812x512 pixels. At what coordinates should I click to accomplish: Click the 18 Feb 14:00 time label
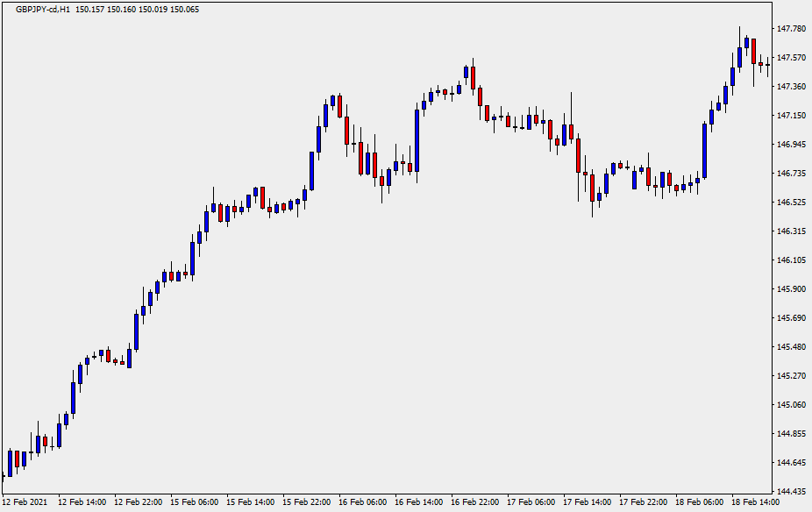754,502
